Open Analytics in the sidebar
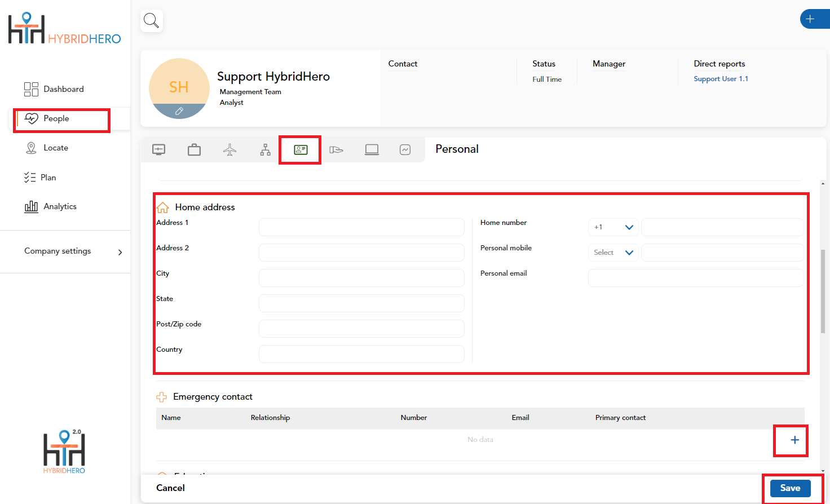The width and height of the screenshot is (830, 504). click(51, 206)
